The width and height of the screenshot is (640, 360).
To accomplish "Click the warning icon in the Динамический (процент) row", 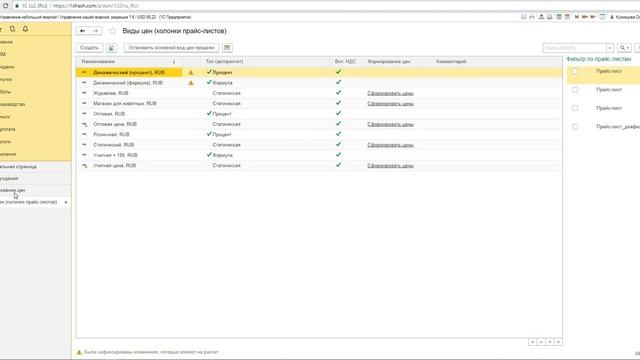I will click(191, 72).
